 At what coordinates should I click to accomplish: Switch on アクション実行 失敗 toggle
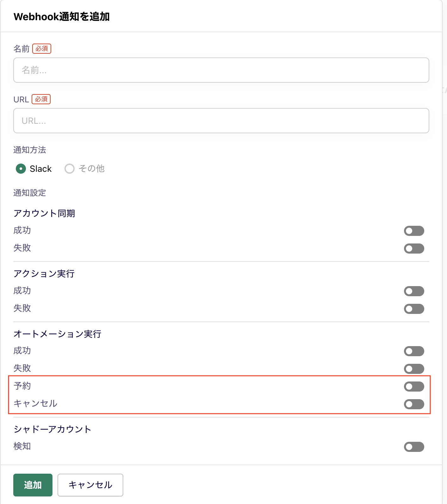(x=414, y=309)
